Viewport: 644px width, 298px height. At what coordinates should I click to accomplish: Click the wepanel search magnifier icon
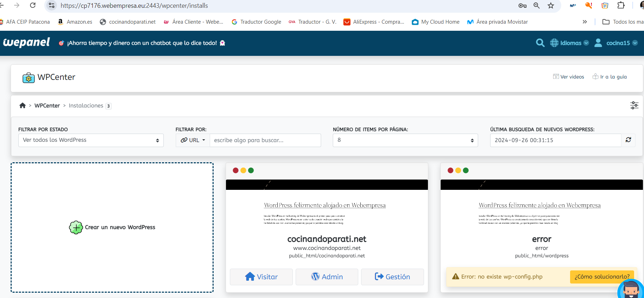click(540, 43)
